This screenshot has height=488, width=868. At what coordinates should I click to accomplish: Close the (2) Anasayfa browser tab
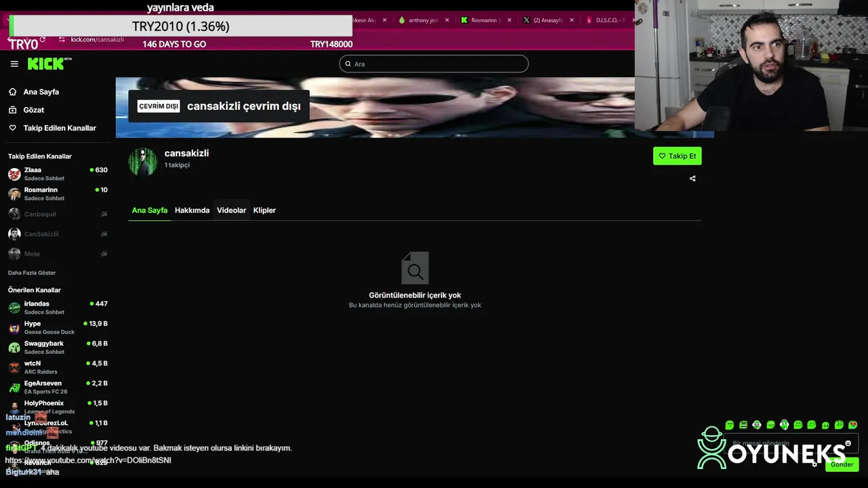coord(572,20)
